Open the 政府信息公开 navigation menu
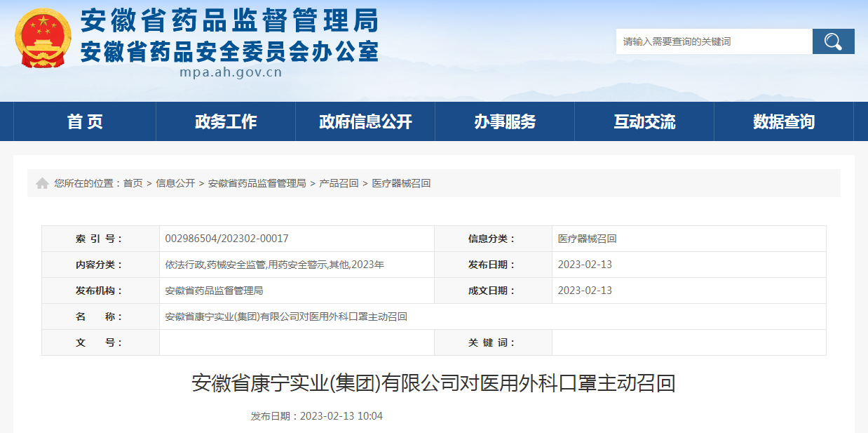 [x=365, y=121]
